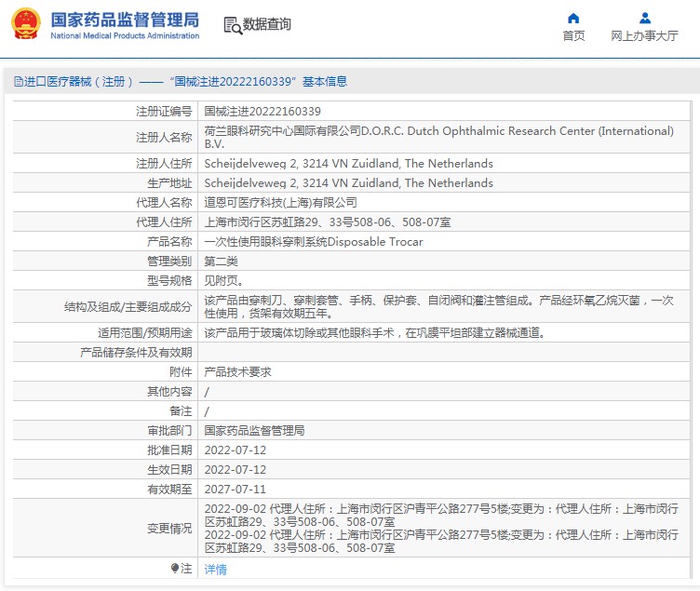
Task: Click the 代理人名称 label
Action: pos(164,203)
